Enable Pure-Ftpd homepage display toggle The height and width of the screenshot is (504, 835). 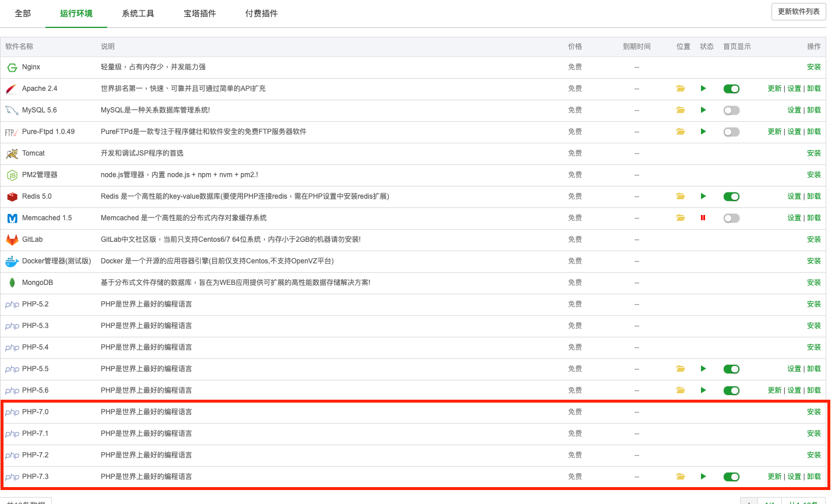(x=731, y=132)
